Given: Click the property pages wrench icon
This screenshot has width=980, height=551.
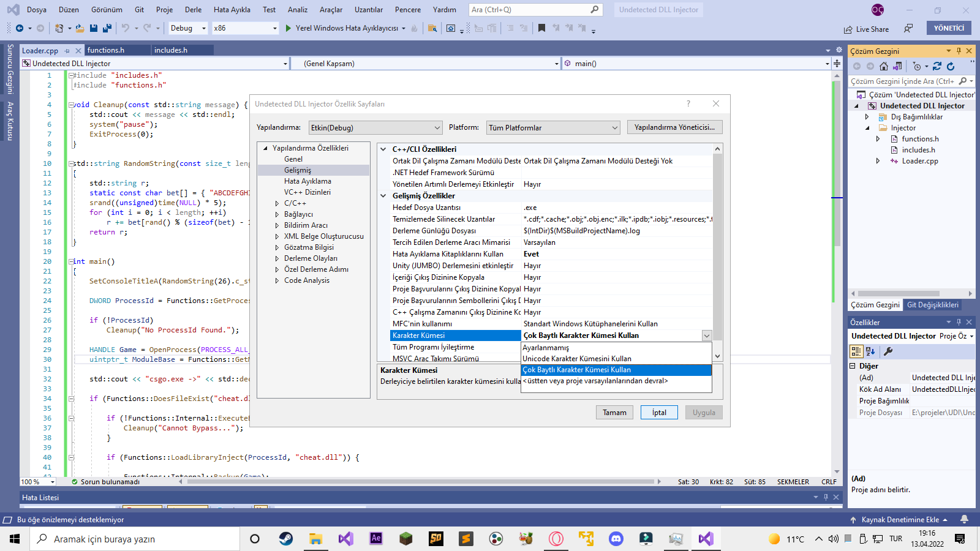Looking at the screenshot, I should pyautogui.click(x=888, y=351).
